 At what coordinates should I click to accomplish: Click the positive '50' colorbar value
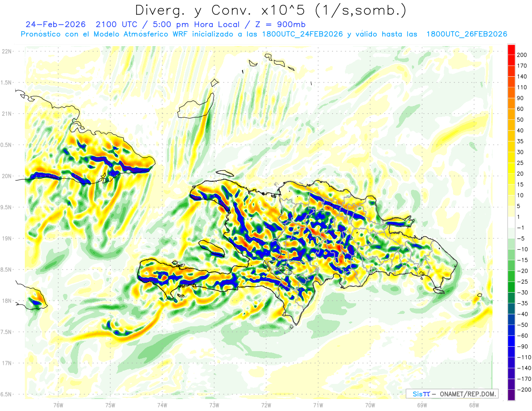pos(520,120)
